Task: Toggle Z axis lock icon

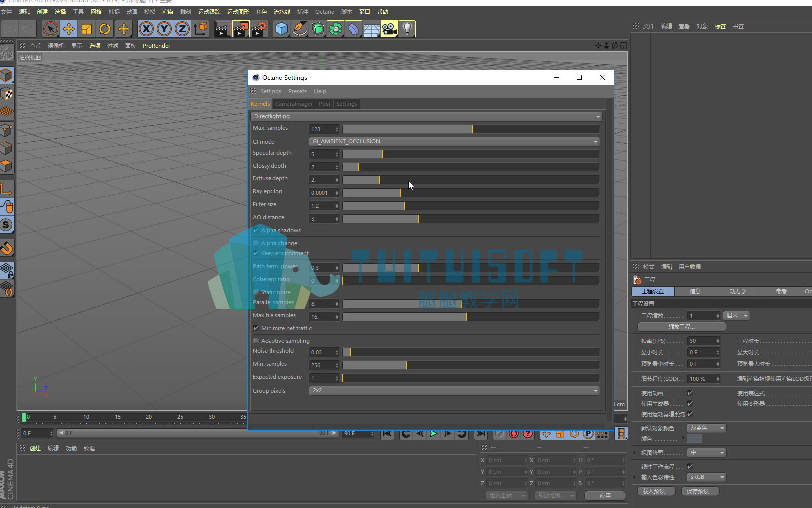Action: pos(182,29)
